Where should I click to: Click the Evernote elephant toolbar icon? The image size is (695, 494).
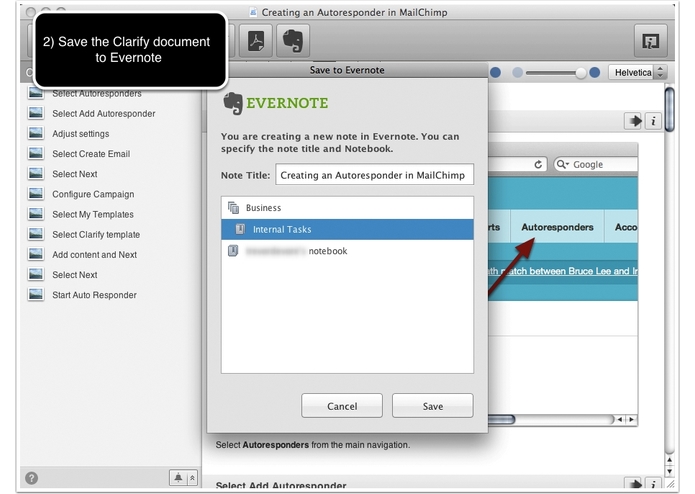click(x=293, y=41)
